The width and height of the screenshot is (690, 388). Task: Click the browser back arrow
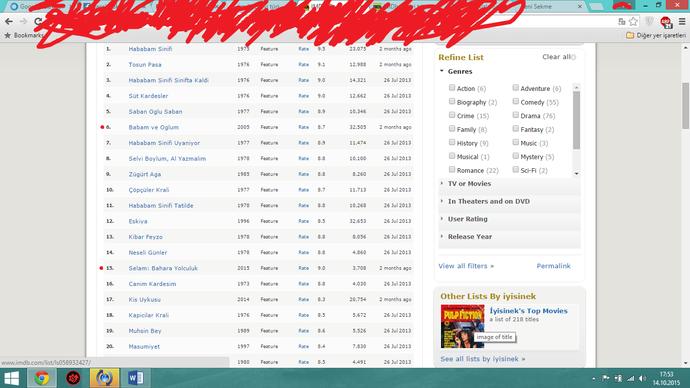[9, 21]
